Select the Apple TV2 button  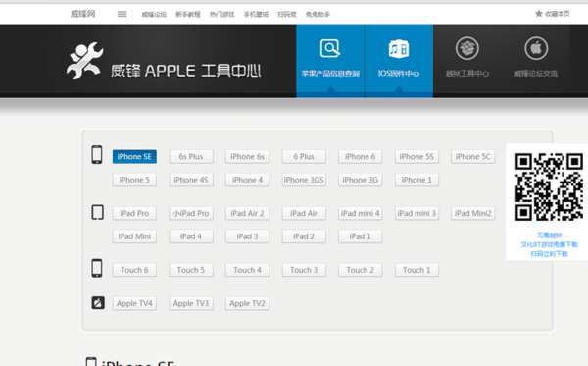pos(247,303)
